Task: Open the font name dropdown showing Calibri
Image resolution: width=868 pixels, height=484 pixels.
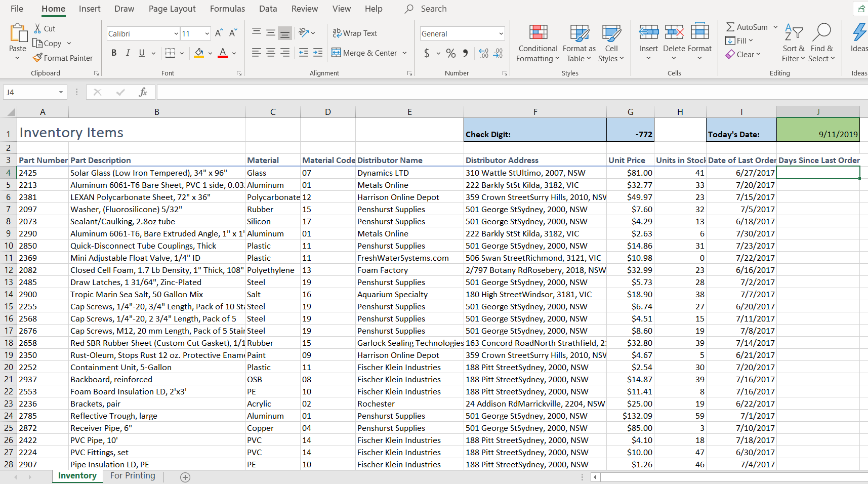Action: pos(176,34)
